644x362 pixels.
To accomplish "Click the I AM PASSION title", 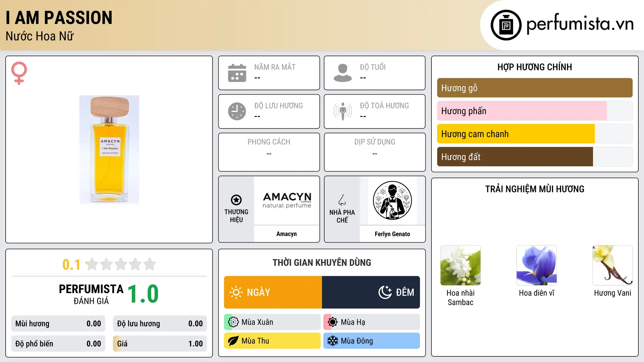I will tap(59, 18).
